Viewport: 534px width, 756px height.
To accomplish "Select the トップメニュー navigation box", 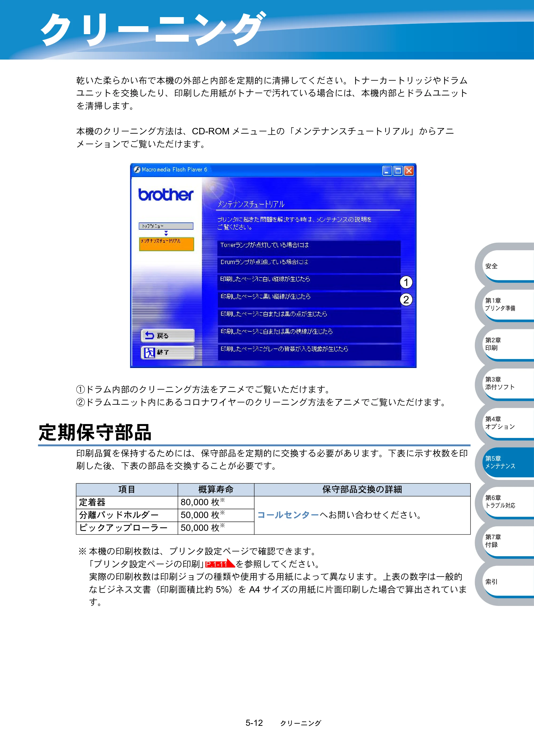I will tap(166, 226).
